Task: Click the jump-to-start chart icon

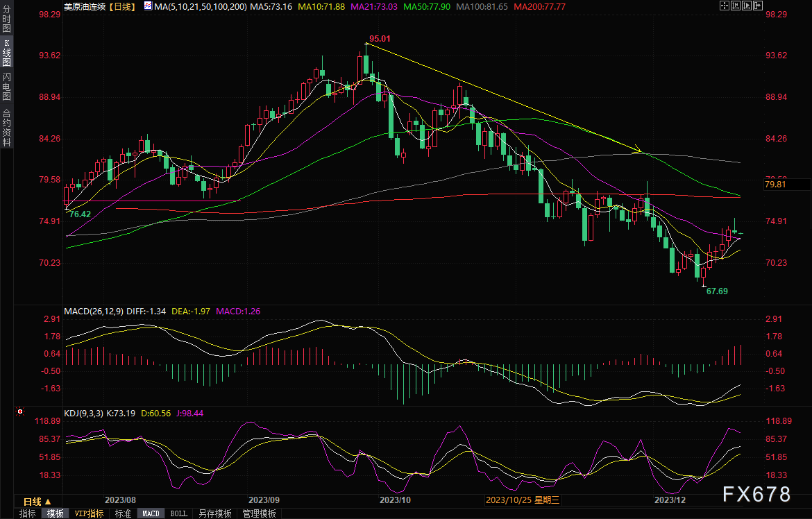Action: tap(736, 6)
